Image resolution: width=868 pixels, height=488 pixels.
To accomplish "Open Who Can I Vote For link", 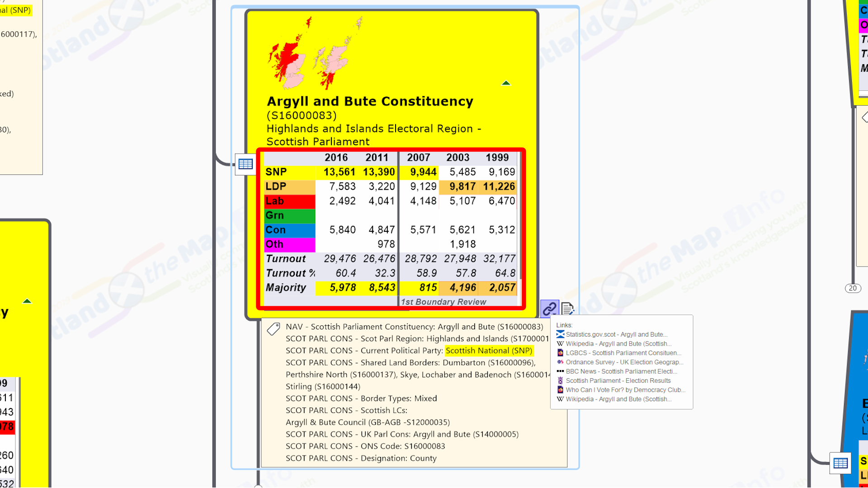I will pos(625,390).
